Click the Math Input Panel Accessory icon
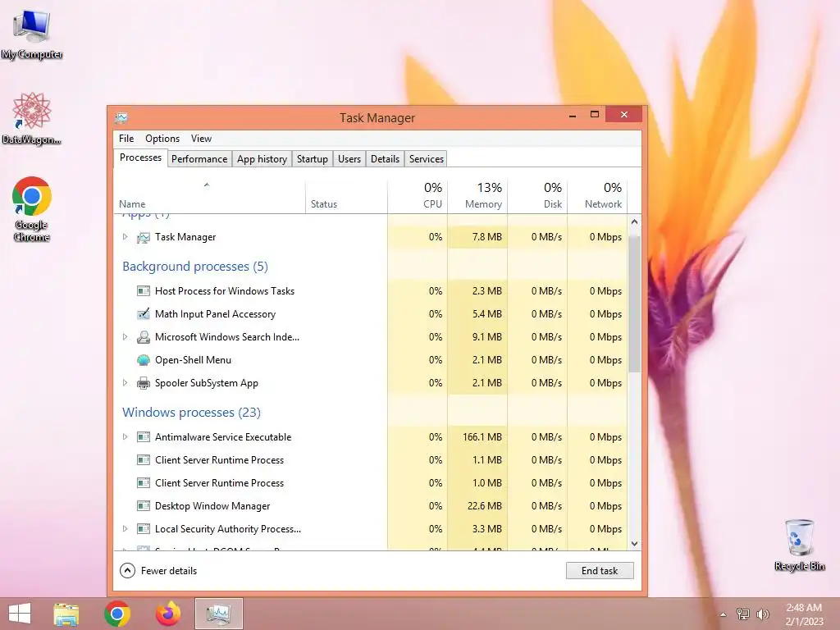Screen dimensions: 840x630 pos(143,314)
